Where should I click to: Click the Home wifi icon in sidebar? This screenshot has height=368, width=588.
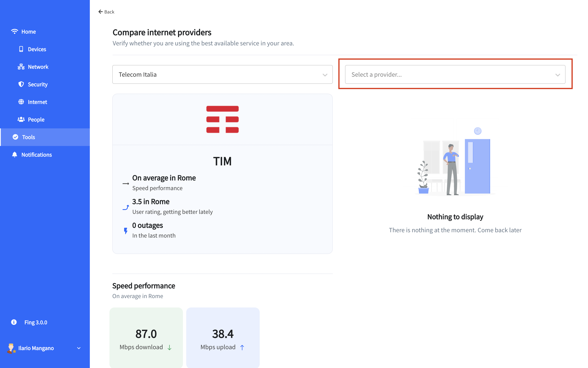[x=14, y=31]
